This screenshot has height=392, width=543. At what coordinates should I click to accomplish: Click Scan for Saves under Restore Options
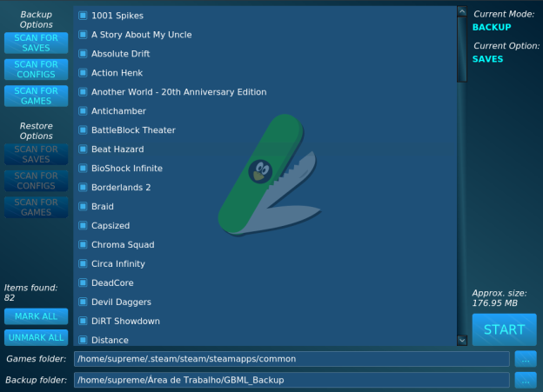tap(36, 154)
